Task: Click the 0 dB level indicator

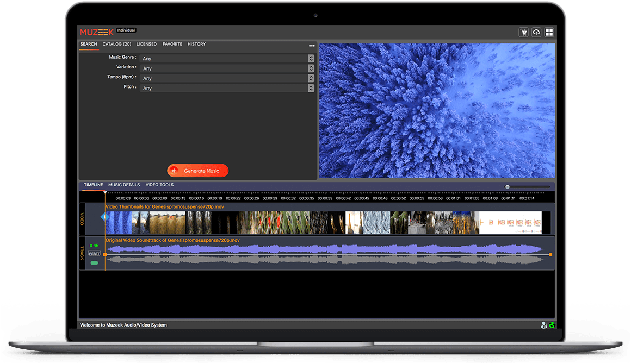Action: tap(93, 245)
